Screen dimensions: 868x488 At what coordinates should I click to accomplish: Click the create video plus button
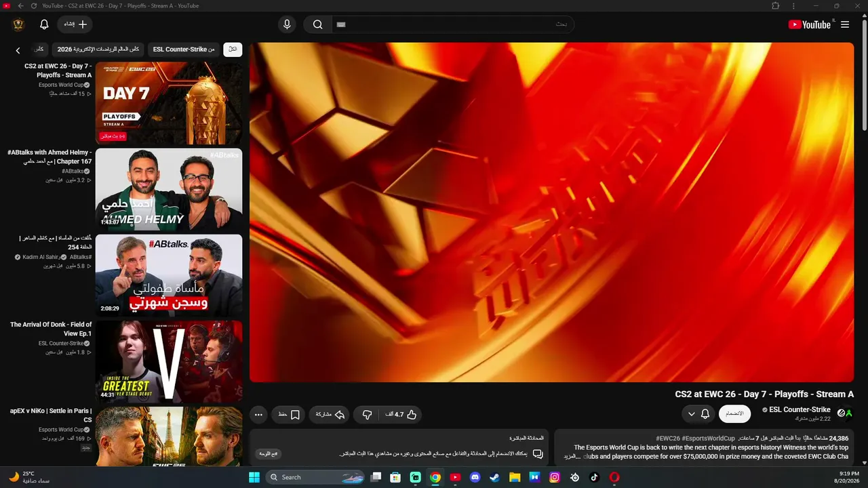pyautogui.click(x=75, y=24)
